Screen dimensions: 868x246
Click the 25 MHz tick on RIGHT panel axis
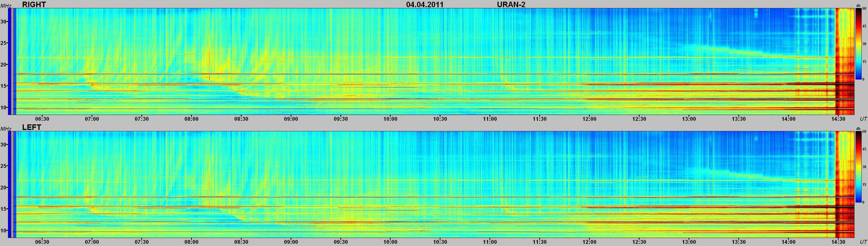(x=3, y=43)
